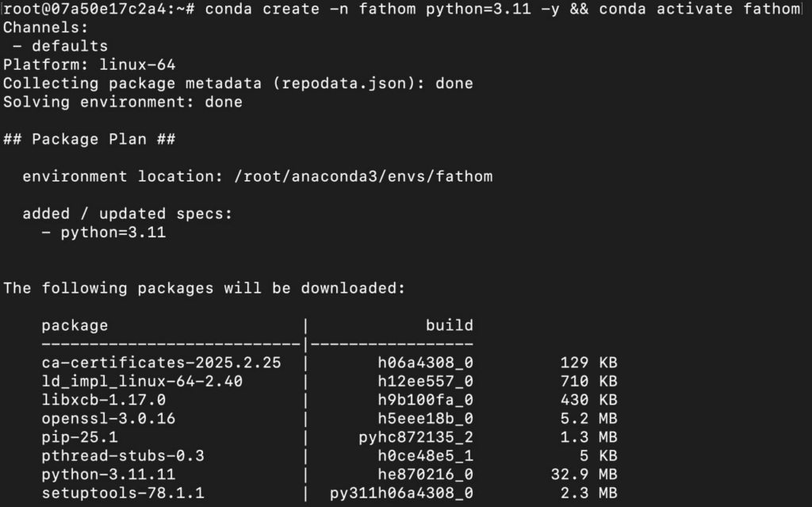Click the setuptools-78.1.1 package entry
This screenshot has width=812, height=507.
(x=123, y=493)
